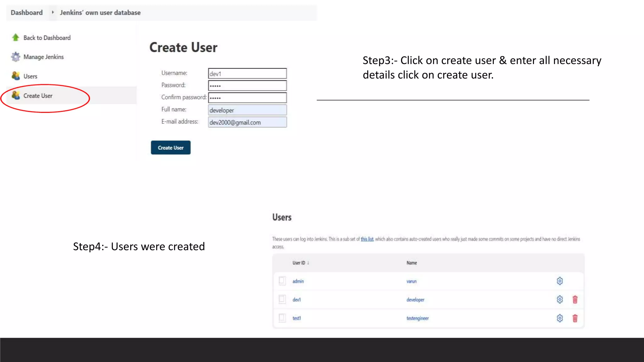Follow the 'this list' hyperlink

tap(367, 239)
